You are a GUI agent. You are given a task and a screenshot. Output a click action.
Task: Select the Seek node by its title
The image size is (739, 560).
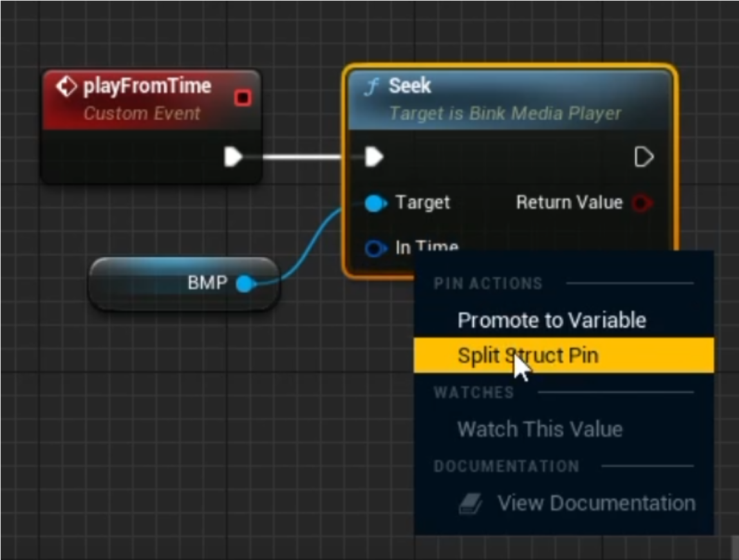[x=410, y=86]
